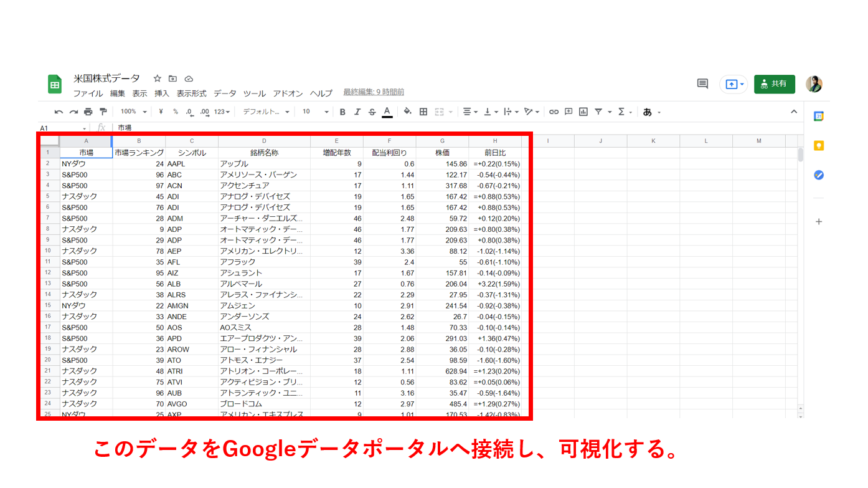
Task: Select the paint format roller tool
Action: 103,112
